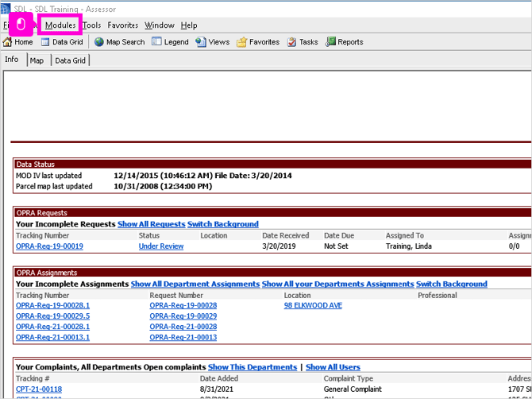Open request number OPRA-Req-21-00013

(x=183, y=338)
